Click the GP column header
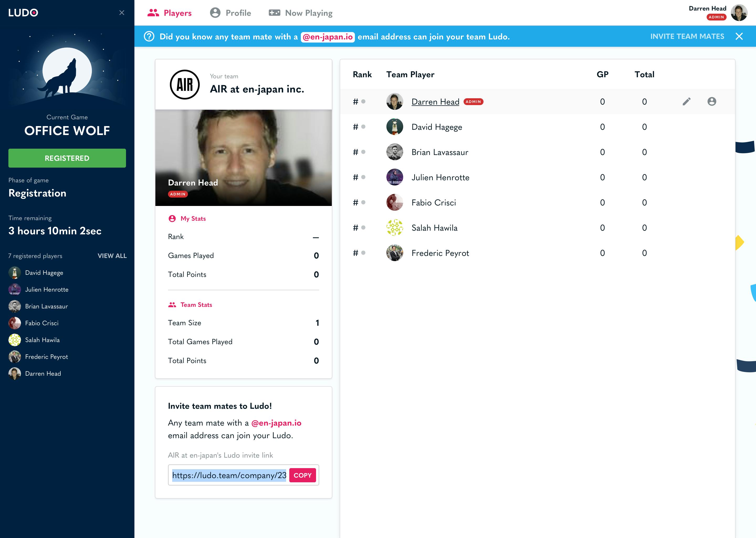This screenshot has width=756, height=538. (x=602, y=75)
